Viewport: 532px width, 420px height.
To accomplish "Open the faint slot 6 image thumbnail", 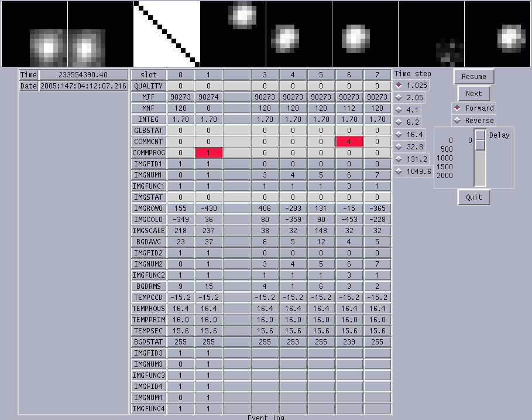I will 431,33.
